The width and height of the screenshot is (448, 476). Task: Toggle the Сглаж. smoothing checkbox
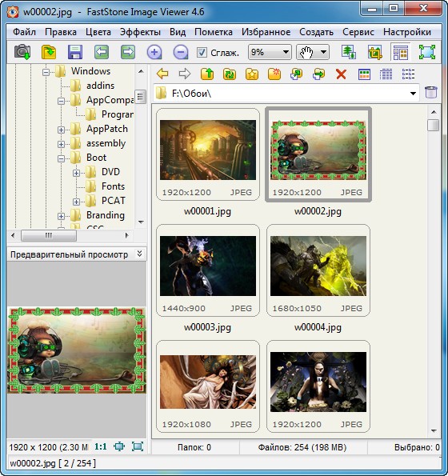click(202, 53)
